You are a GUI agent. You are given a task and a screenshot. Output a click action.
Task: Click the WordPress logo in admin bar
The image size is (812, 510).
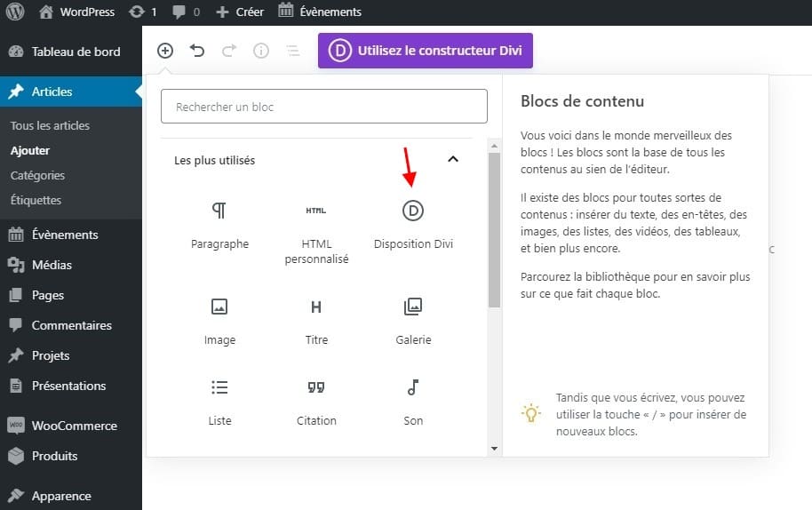tap(15, 12)
